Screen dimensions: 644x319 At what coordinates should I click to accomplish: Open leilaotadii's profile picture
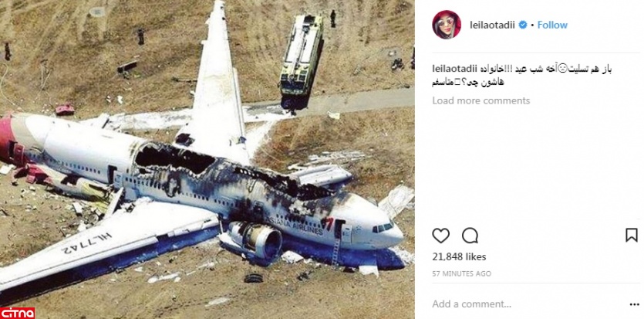(447, 25)
